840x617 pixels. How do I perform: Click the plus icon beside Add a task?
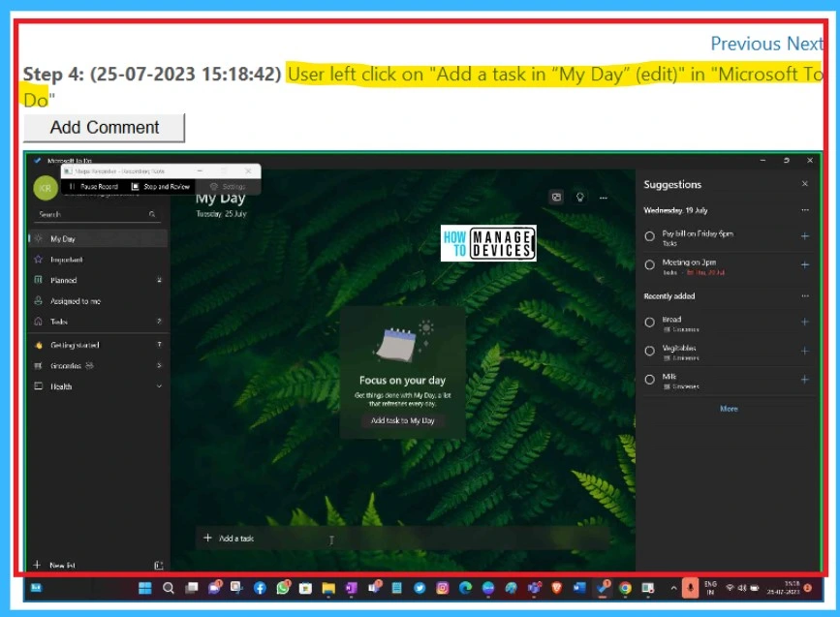pos(208,538)
